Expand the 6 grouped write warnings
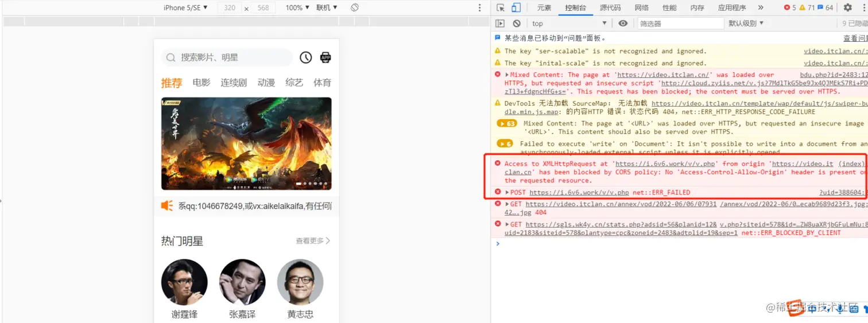Screen dimensions: 868x323 click(505, 144)
